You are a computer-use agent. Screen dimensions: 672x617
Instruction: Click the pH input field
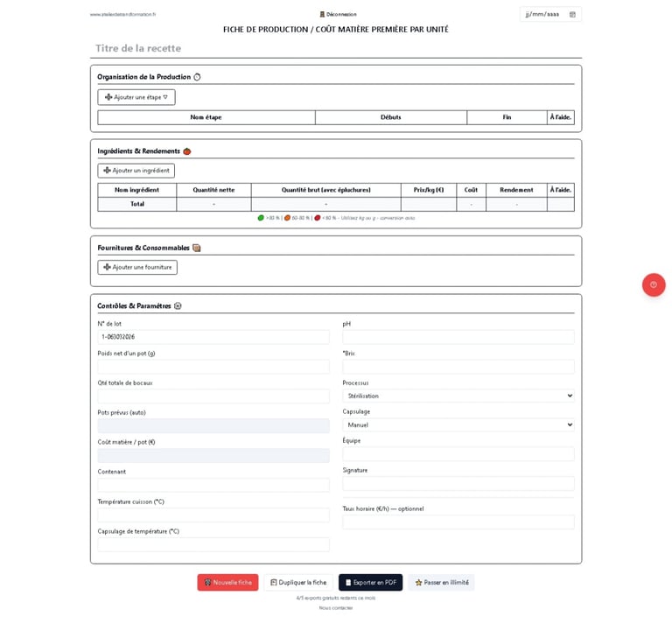[x=458, y=337]
